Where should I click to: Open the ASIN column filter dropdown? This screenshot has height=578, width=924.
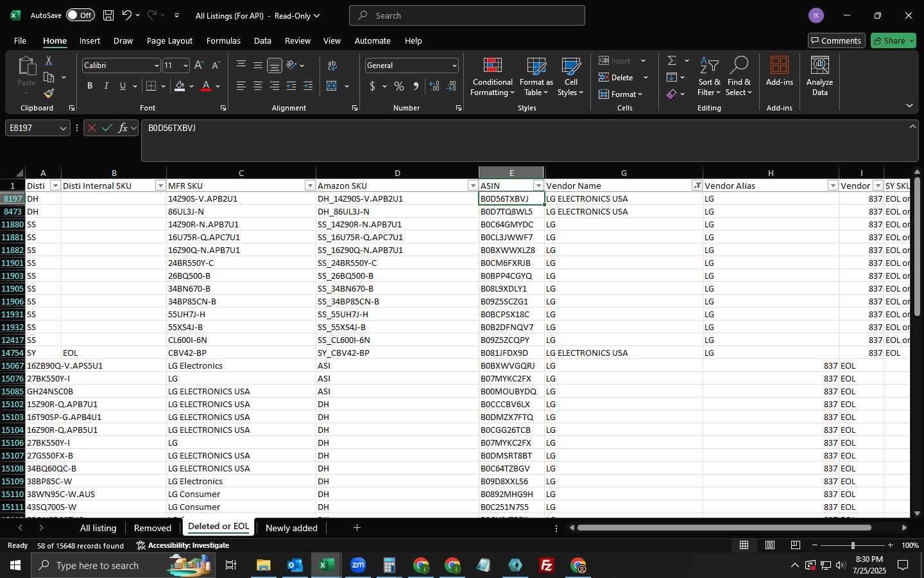pos(538,186)
